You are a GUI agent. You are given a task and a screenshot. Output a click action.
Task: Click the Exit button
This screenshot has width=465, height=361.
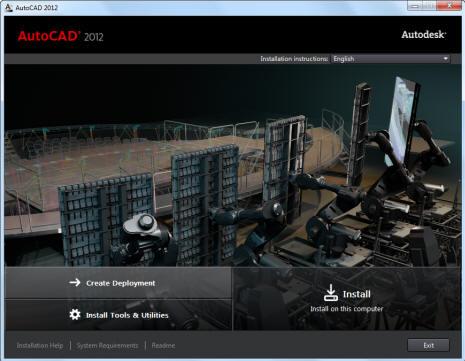(428, 345)
